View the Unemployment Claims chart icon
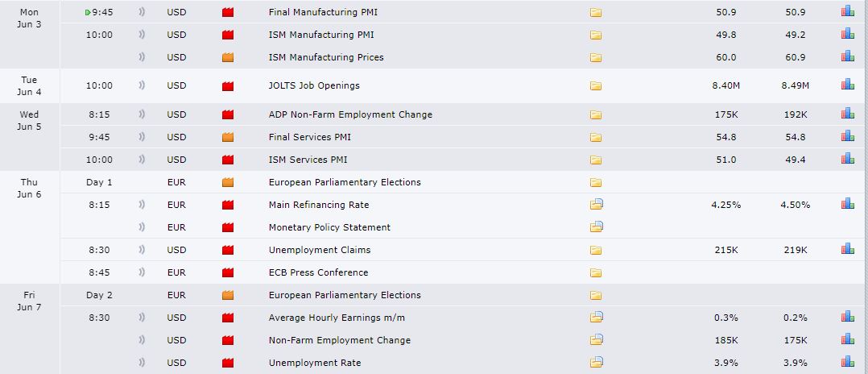Image resolution: width=868 pixels, height=374 pixels. 847,249
